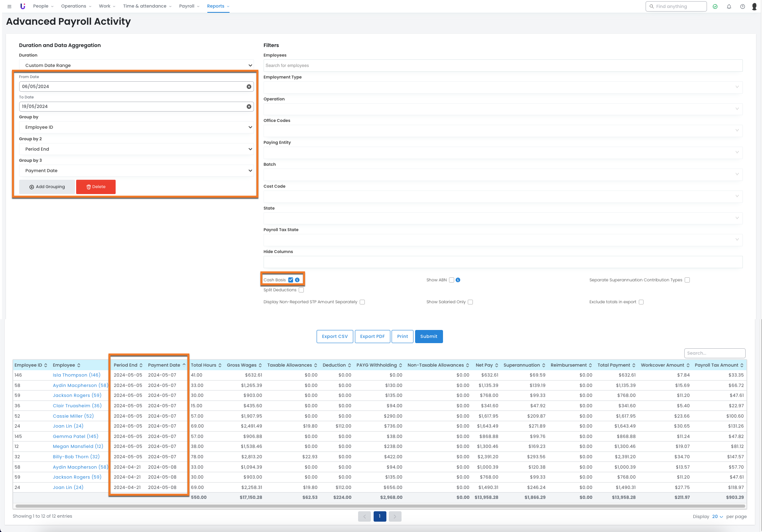Clear the From Date field
762x532 pixels.
click(249, 86)
